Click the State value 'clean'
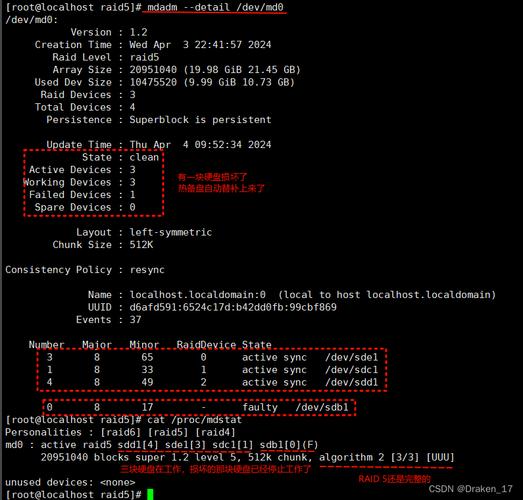The image size is (523, 500). tap(144, 157)
